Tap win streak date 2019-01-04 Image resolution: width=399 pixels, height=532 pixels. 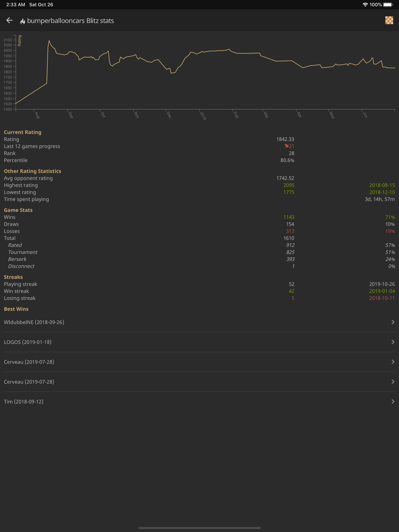coord(382,291)
